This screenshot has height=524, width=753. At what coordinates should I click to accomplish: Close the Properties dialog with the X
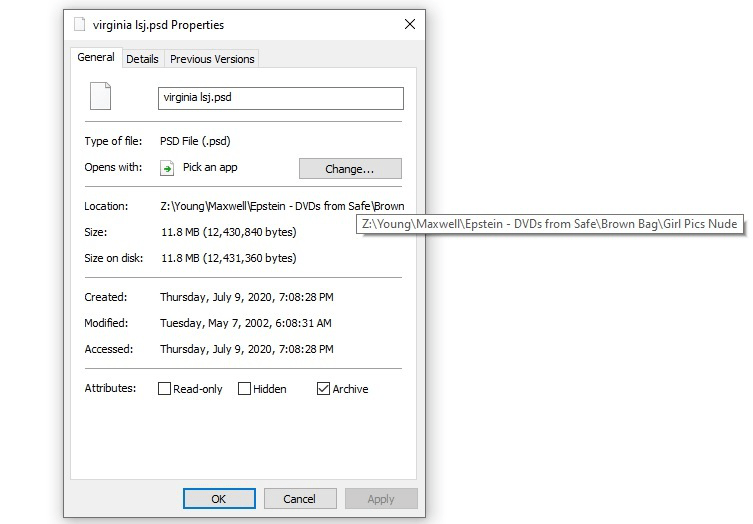pos(409,24)
